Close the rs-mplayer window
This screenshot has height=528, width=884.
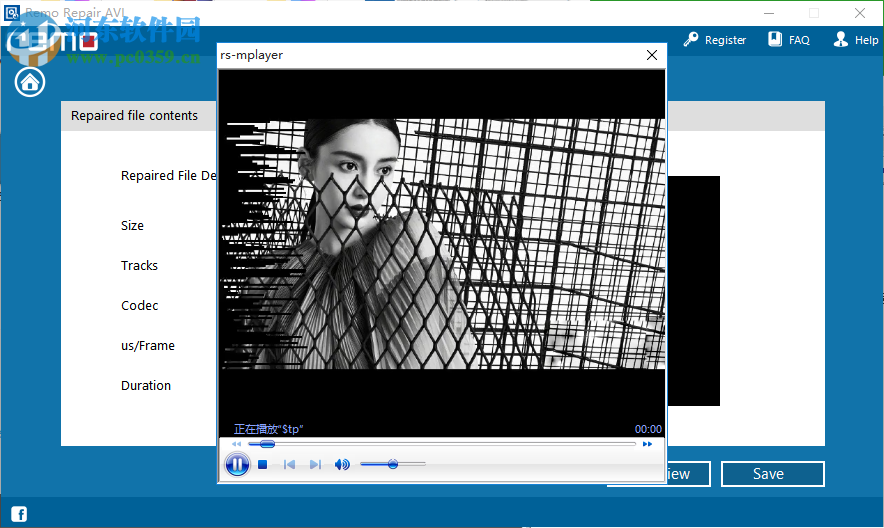click(652, 55)
